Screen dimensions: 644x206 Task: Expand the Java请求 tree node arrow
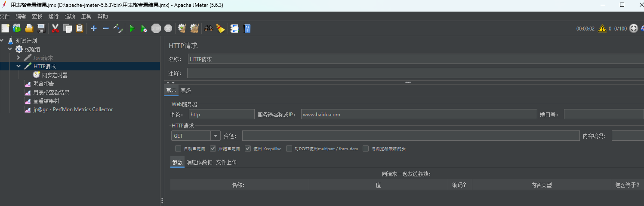[x=18, y=58]
